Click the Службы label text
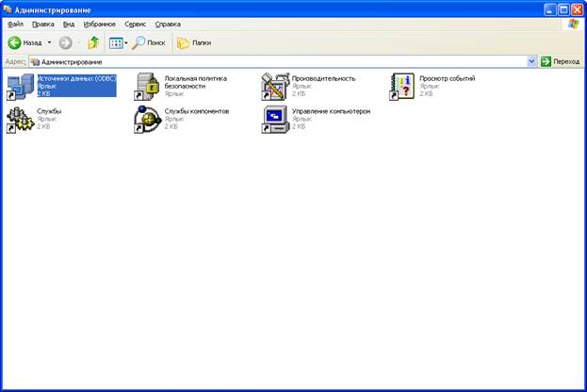 pos(49,111)
